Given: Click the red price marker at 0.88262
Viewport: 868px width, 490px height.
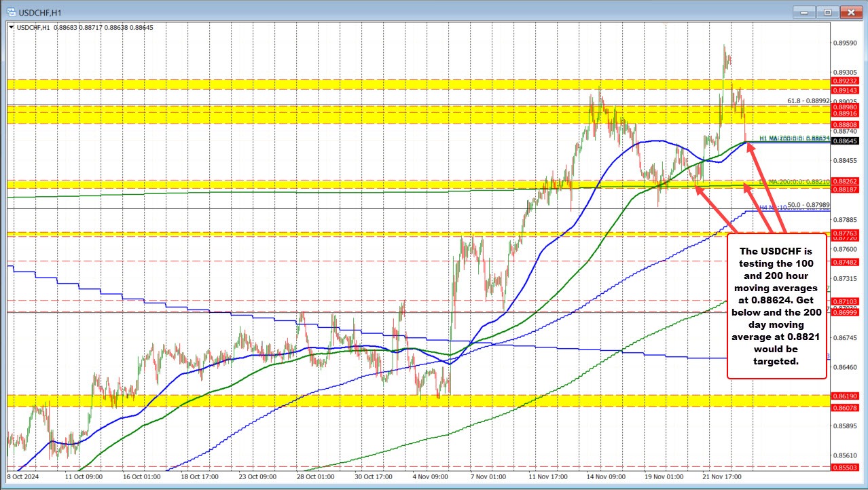Looking at the screenshot, I should point(845,181).
